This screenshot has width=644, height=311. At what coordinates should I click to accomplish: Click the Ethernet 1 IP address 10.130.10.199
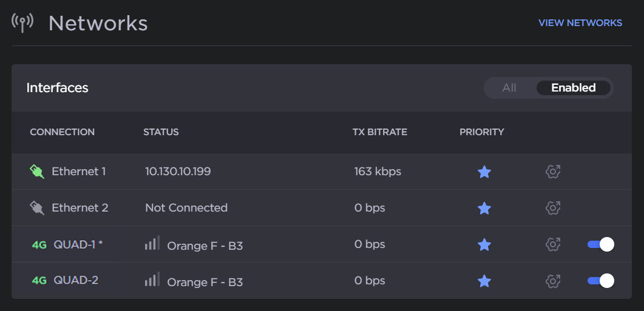tap(178, 172)
